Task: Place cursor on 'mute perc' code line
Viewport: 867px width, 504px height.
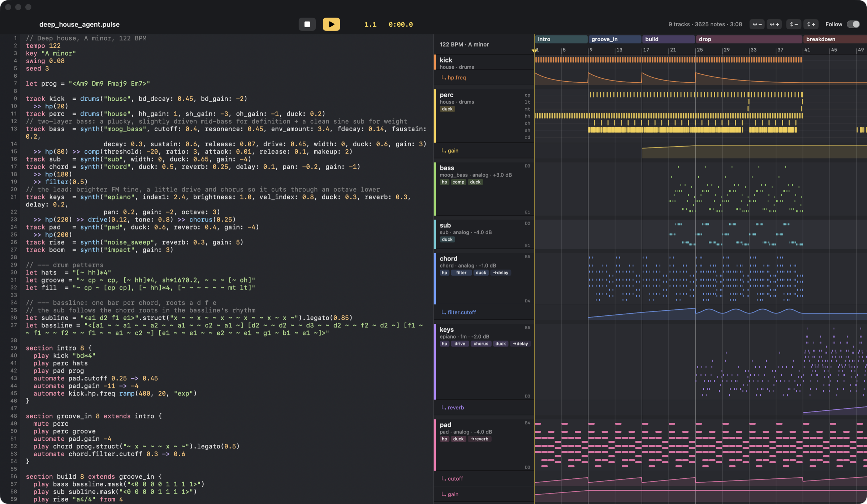Action: 51,423
